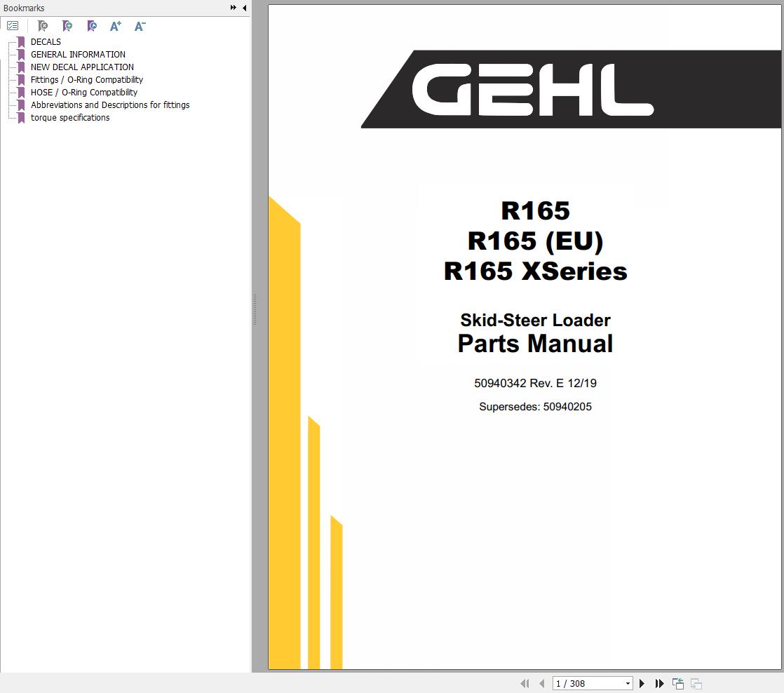Click 'Supersedes: 50940205' text
The height and width of the screenshot is (693, 784).
click(x=535, y=407)
